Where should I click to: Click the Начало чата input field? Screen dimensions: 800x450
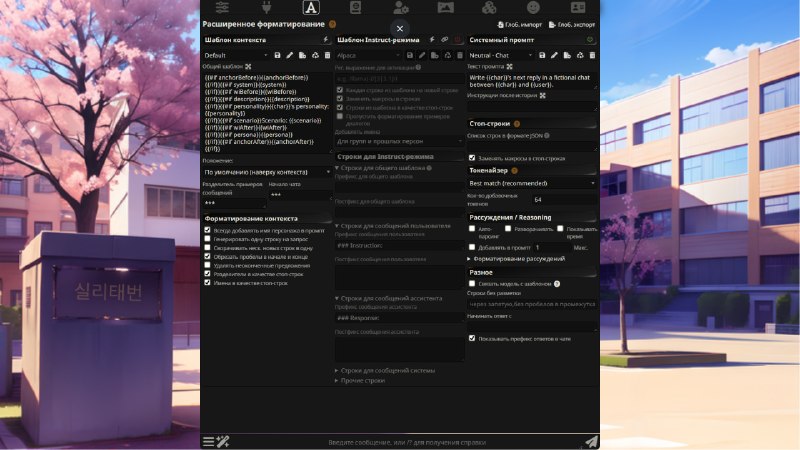click(300, 194)
